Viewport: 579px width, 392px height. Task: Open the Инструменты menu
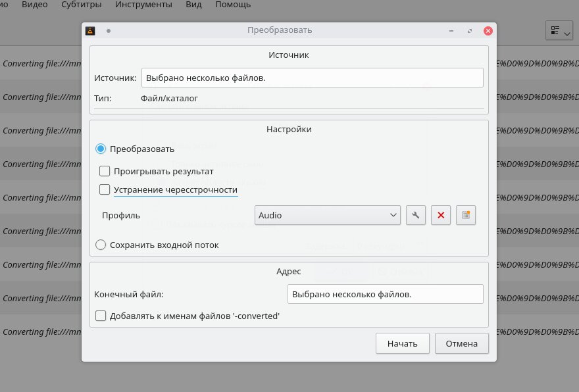[143, 5]
